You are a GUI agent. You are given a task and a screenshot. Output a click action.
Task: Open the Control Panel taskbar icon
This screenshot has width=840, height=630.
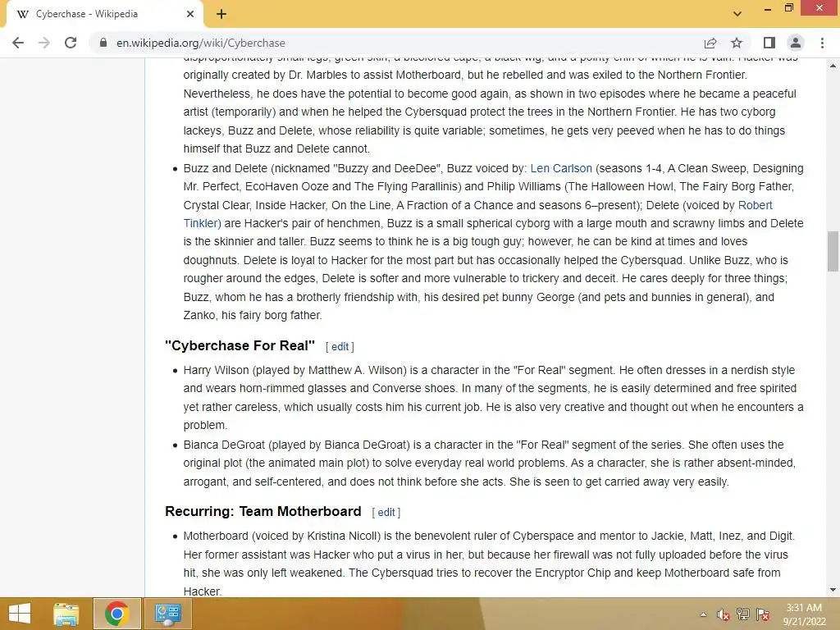(167, 614)
